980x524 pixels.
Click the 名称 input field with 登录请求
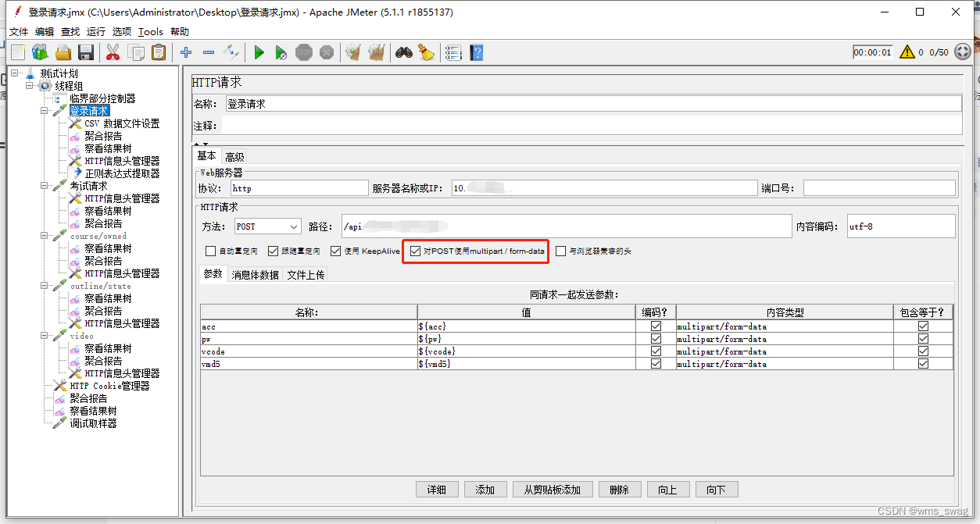593,103
